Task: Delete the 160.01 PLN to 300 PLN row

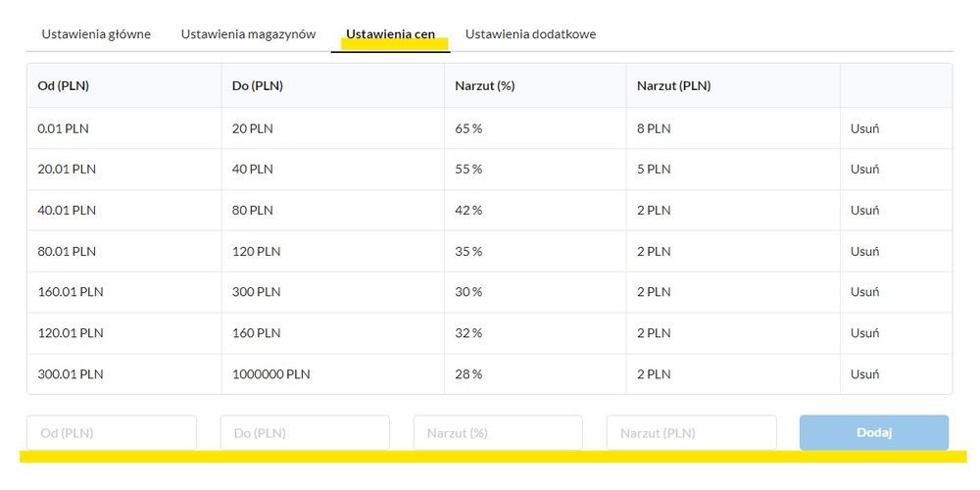Action: pos(864,292)
